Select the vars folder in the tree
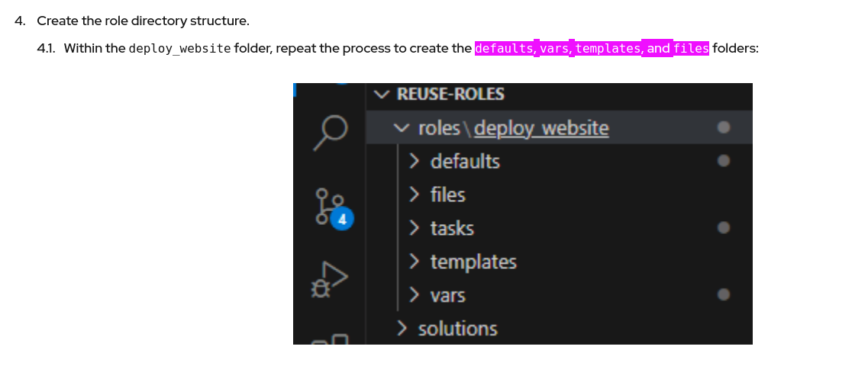868x369 pixels. pyautogui.click(x=448, y=296)
